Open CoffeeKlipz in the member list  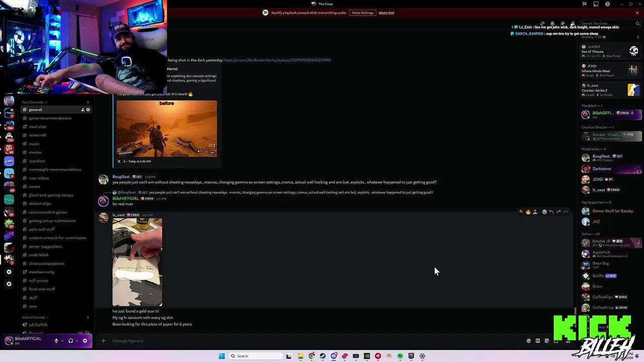tap(610, 297)
